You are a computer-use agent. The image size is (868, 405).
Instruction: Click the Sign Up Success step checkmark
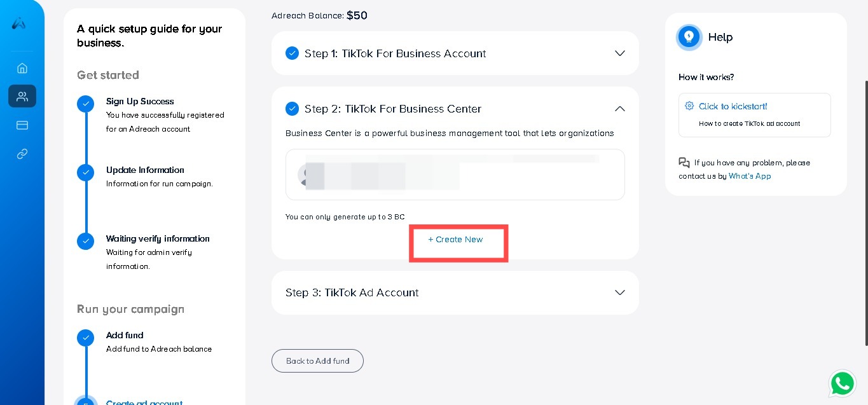click(86, 104)
